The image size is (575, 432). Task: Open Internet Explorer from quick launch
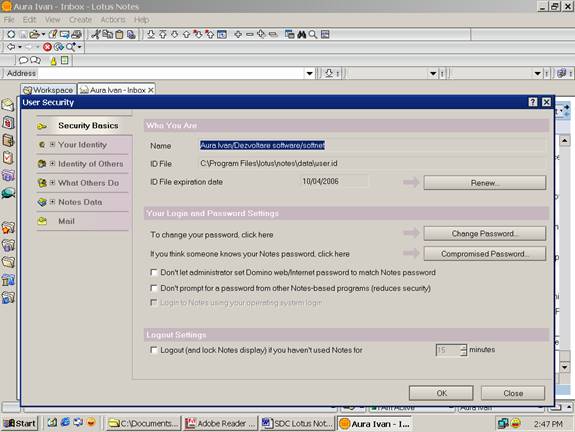(65, 422)
